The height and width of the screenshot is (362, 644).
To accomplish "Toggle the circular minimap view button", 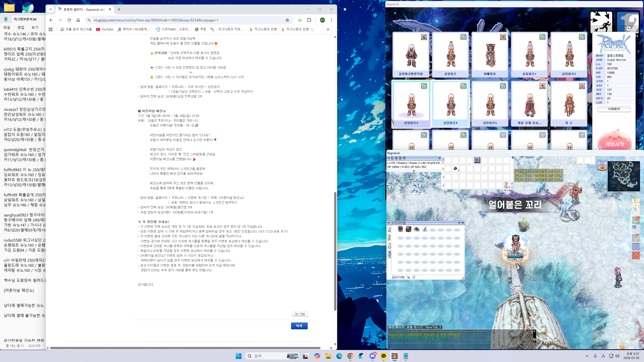I will [x=638, y=194].
